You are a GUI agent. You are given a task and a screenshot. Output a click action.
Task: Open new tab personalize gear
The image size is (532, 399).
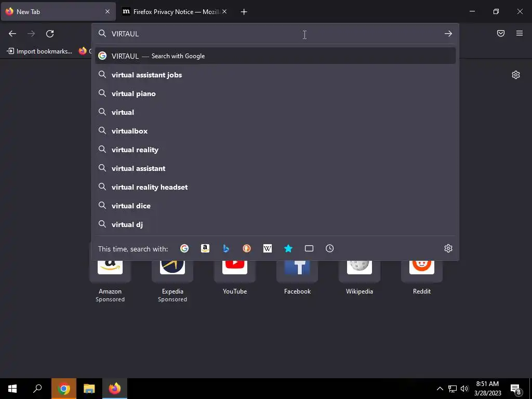(516, 75)
